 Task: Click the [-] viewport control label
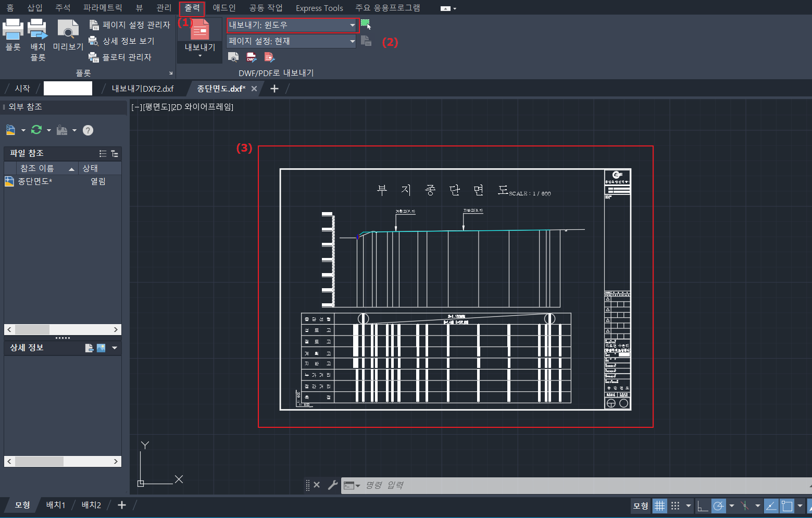(136, 107)
